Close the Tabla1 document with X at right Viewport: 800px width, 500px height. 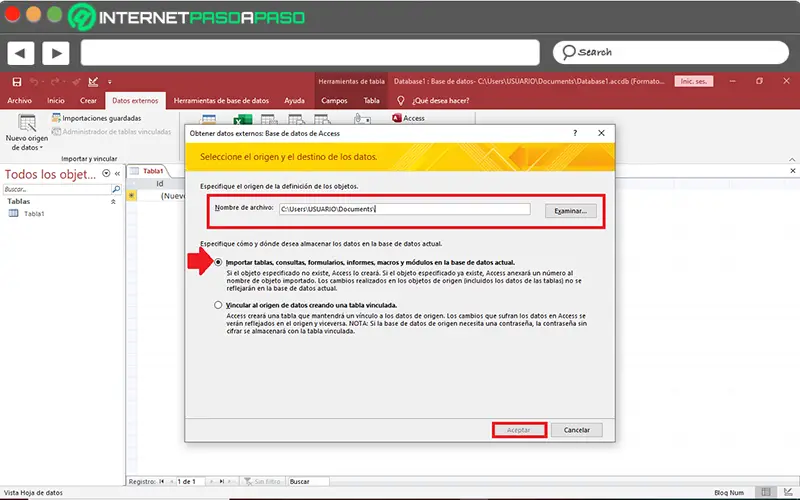click(792, 171)
